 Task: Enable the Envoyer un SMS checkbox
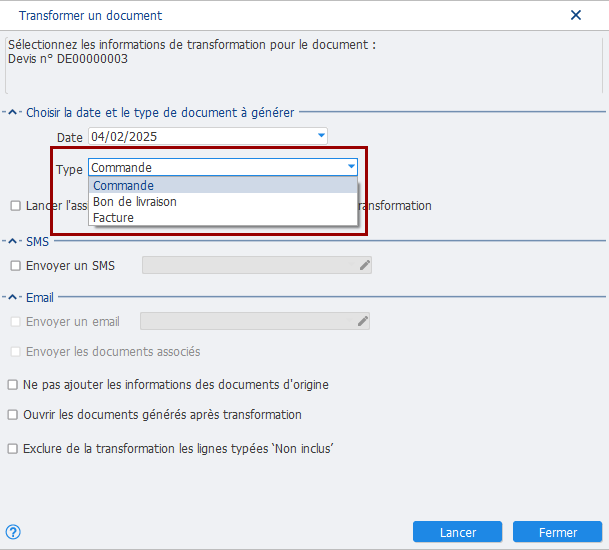point(15,265)
